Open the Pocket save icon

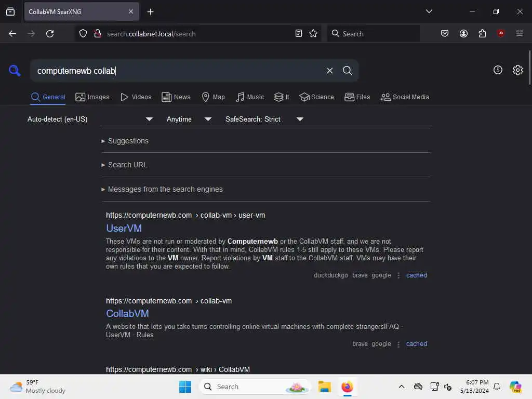(x=445, y=33)
